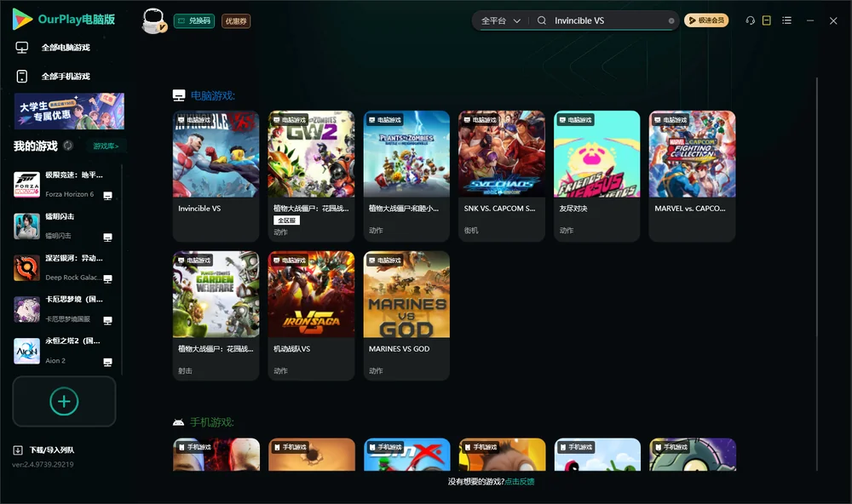Click the plus add-game button
This screenshot has height=504, width=852.
click(x=64, y=401)
